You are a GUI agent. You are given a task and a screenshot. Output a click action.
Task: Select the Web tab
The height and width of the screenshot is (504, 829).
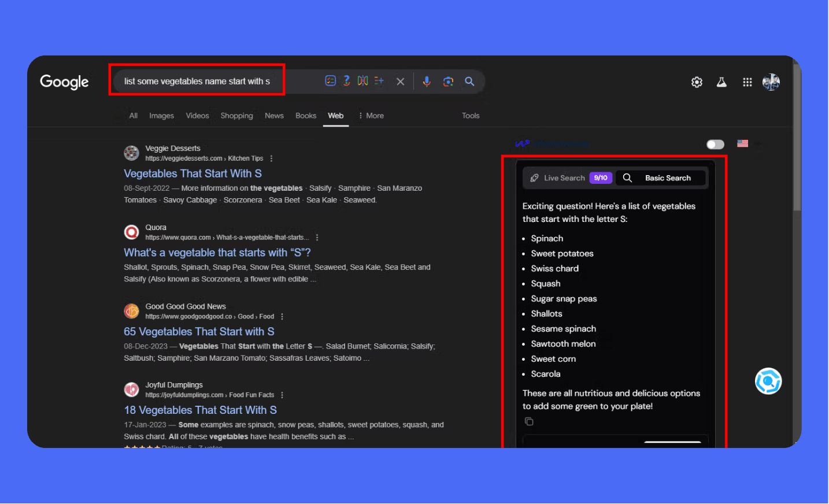[x=336, y=116]
